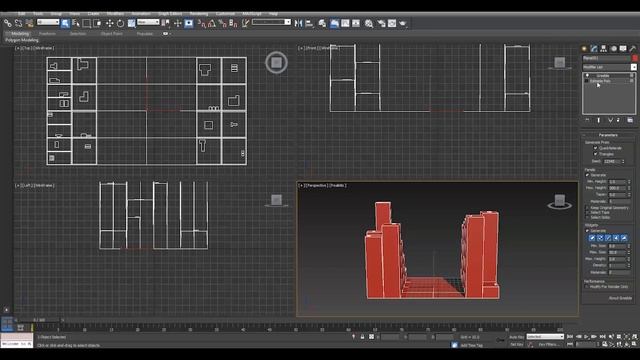Open the key filter Selected dropdown
Screen dimensions: 640x360
coord(545,337)
